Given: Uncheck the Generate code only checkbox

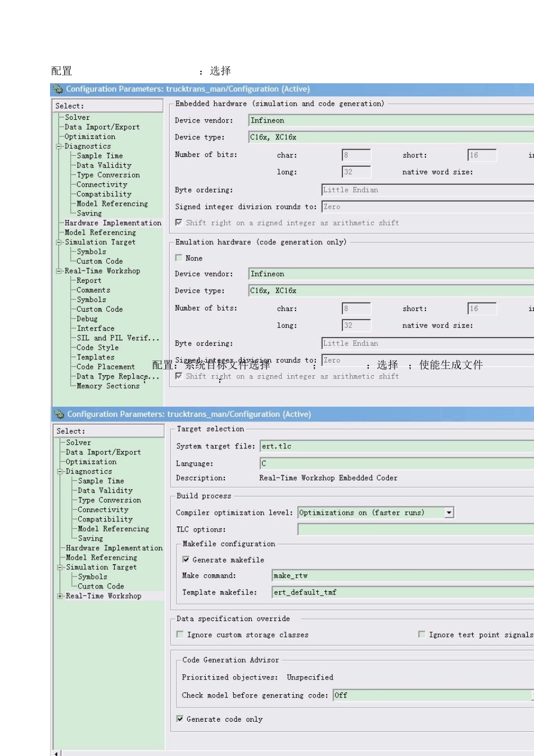Looking at the screenshot, I should tap(180, 719).
